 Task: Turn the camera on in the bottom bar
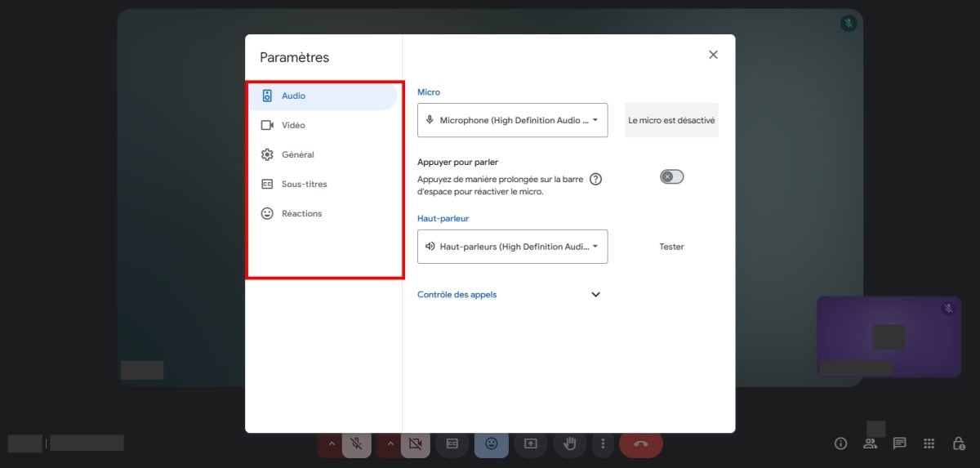[x=415, y=443]
